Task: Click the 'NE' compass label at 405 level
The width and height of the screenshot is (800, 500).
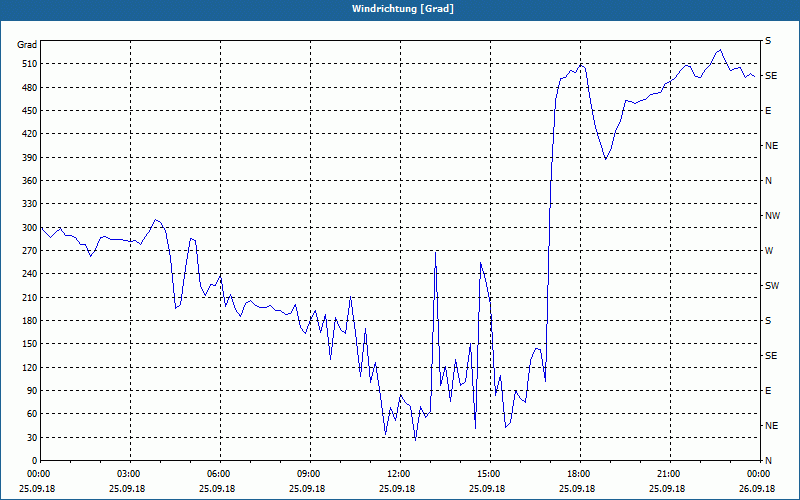Action: 771,146
